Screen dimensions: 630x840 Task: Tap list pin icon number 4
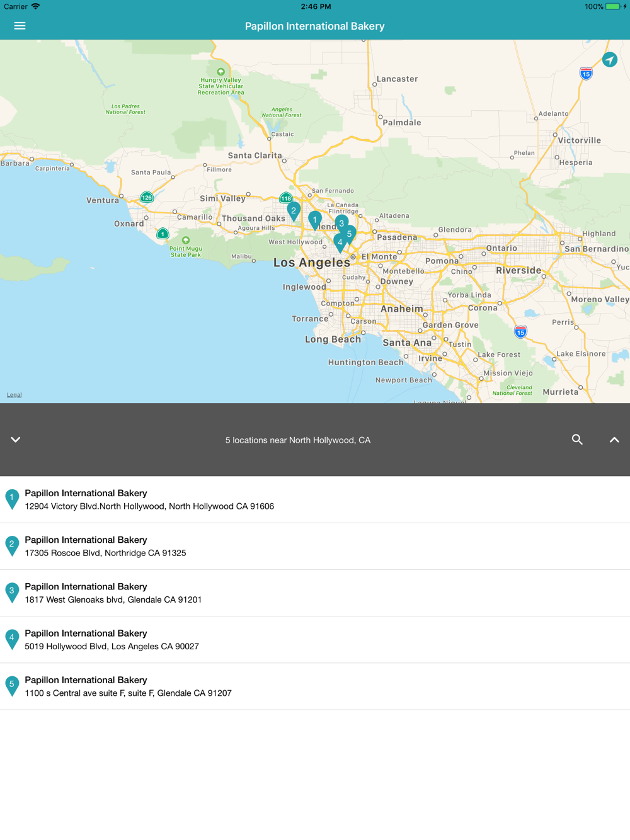12,639
